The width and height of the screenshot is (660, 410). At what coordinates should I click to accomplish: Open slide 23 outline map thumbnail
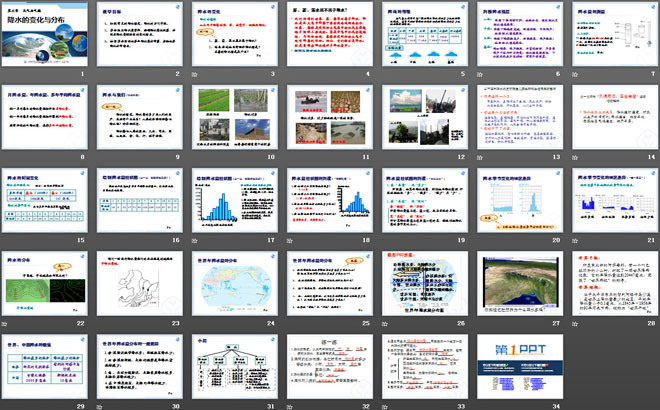[x=139, y=282]
